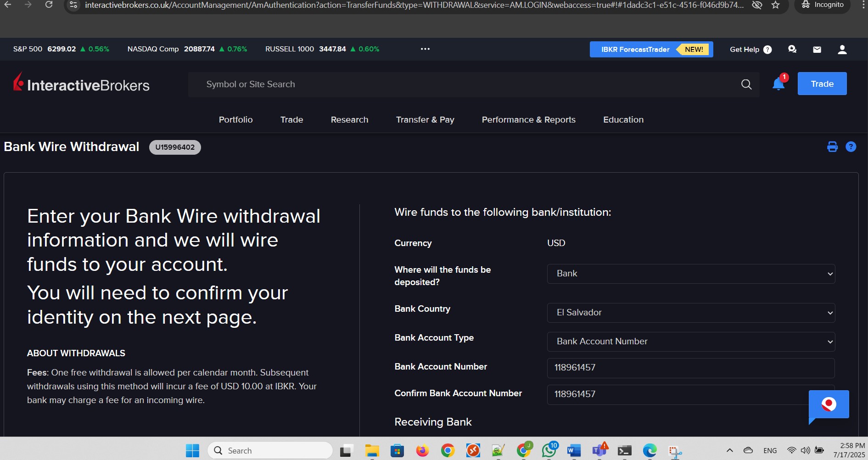
Task: Open the notifications bell
Action: point(779,84)
